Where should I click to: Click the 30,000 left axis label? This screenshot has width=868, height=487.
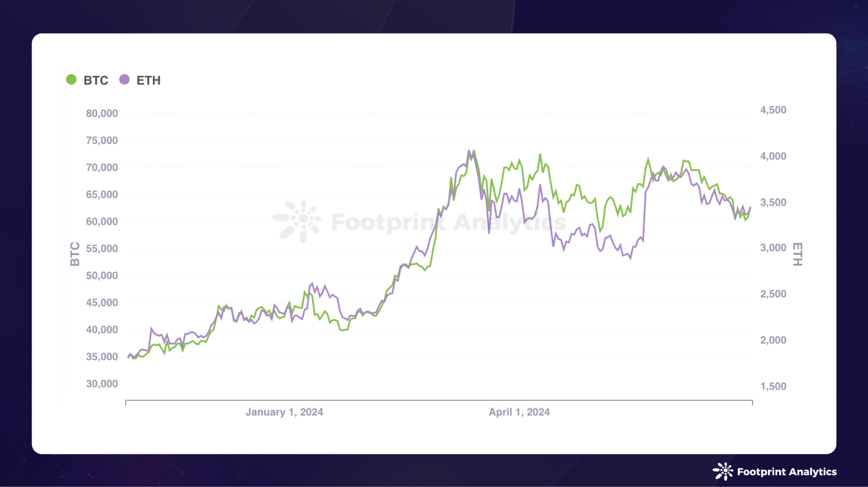click(x=102, y=383)
